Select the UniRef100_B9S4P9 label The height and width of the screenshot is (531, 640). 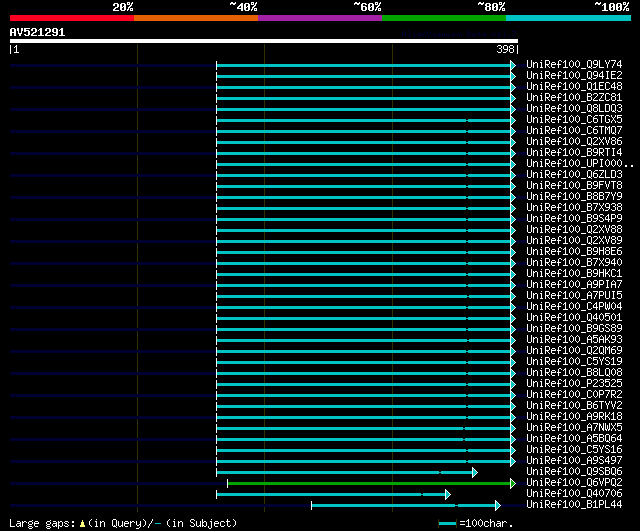click(574, 219)
